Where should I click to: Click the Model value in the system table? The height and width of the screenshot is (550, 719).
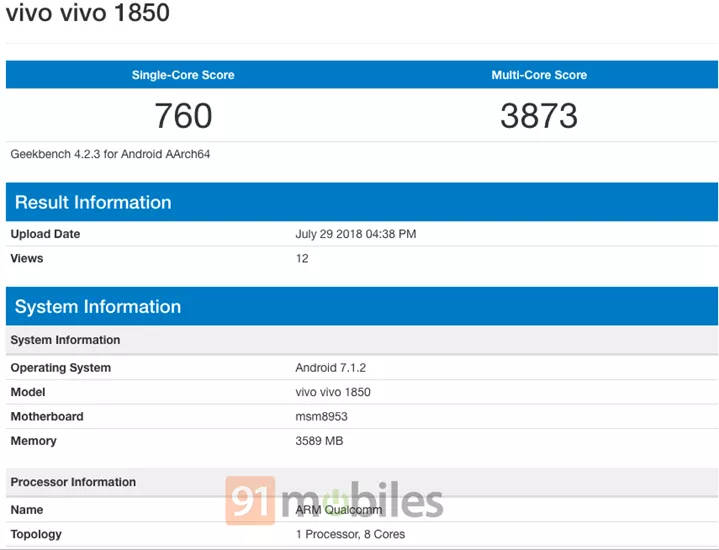click(332, 392)
